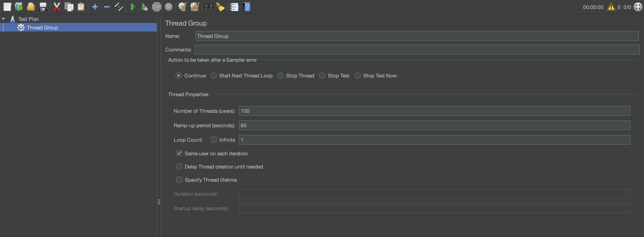The image size is (644, 237).
Task: Click the Number of Threads input field
Action: point(434,111)
